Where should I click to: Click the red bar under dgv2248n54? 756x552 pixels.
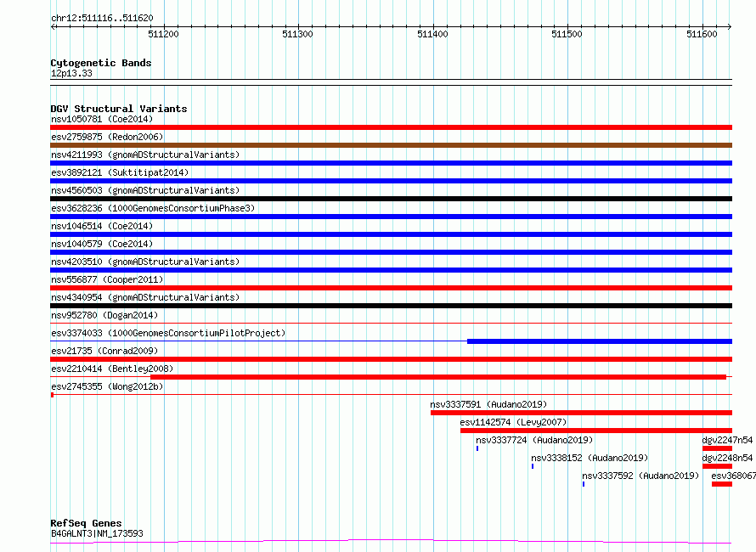[718, 466]
